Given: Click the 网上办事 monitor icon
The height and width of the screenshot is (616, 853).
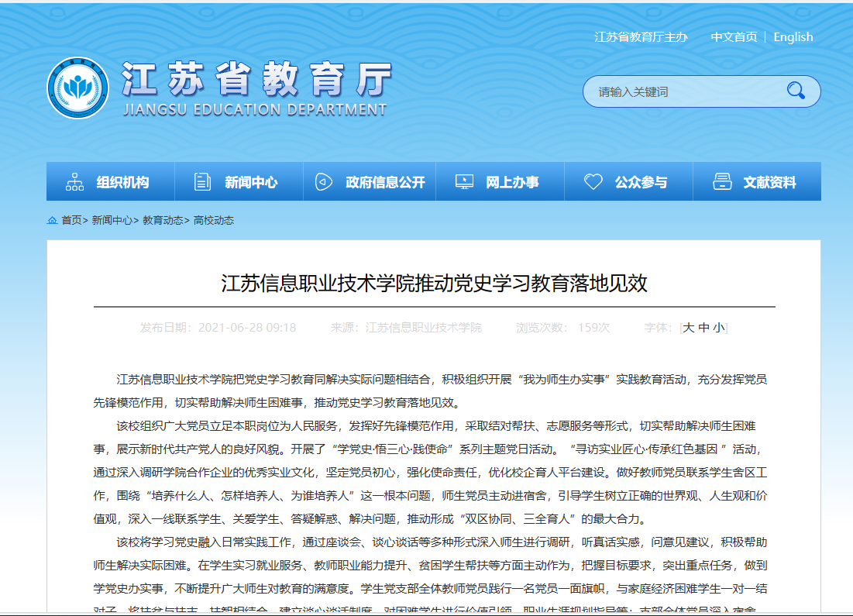Looking at the screenshot, I should 464,182.
